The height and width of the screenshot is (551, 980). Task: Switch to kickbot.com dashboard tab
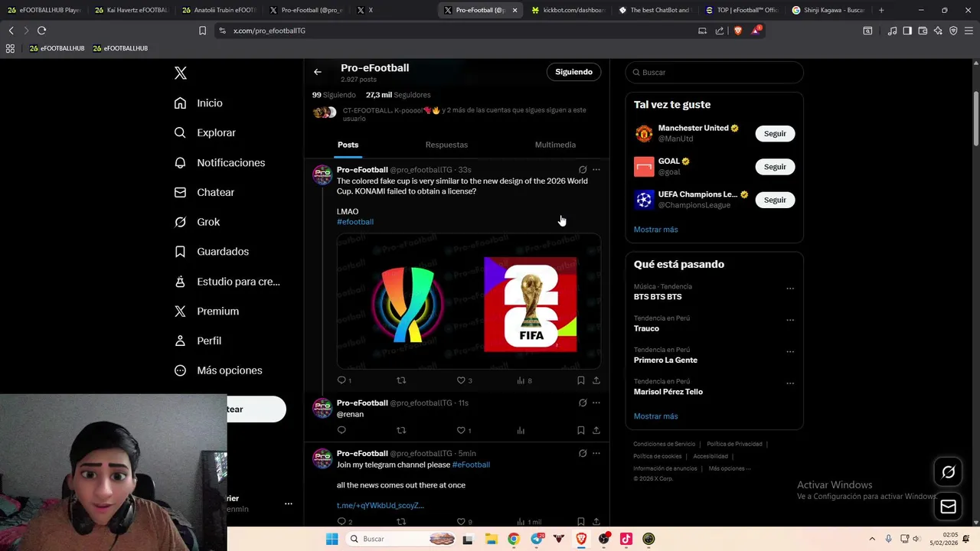(x=567, y=10)
